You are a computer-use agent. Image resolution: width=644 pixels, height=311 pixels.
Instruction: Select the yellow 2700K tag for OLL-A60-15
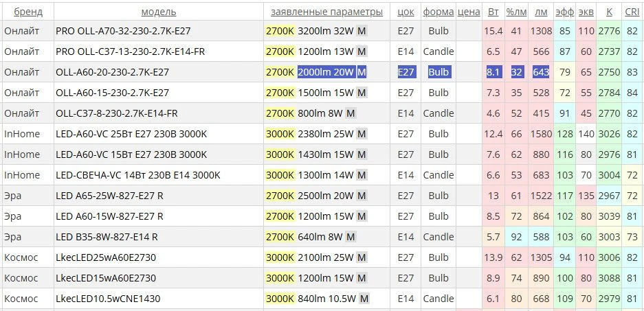point(280,93)
